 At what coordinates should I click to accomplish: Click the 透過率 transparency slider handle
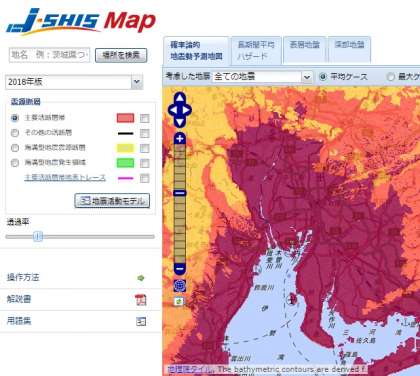coord(38,237)
